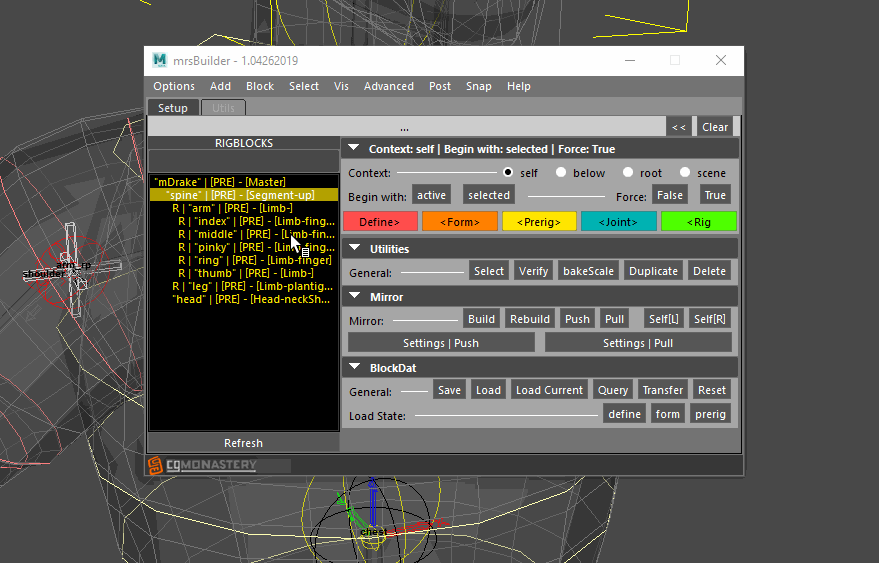Screen dimensions: 879x563
Task: Click the orange <Form> state button
Action: coord(460,221)
